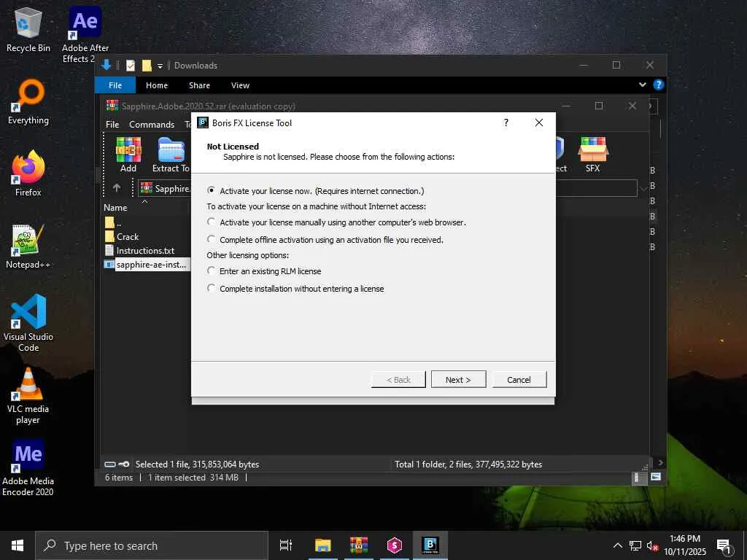The height and width of the screenshot is (560, 747).
Task: Open network status in system tray
Action: click(635, 545)
